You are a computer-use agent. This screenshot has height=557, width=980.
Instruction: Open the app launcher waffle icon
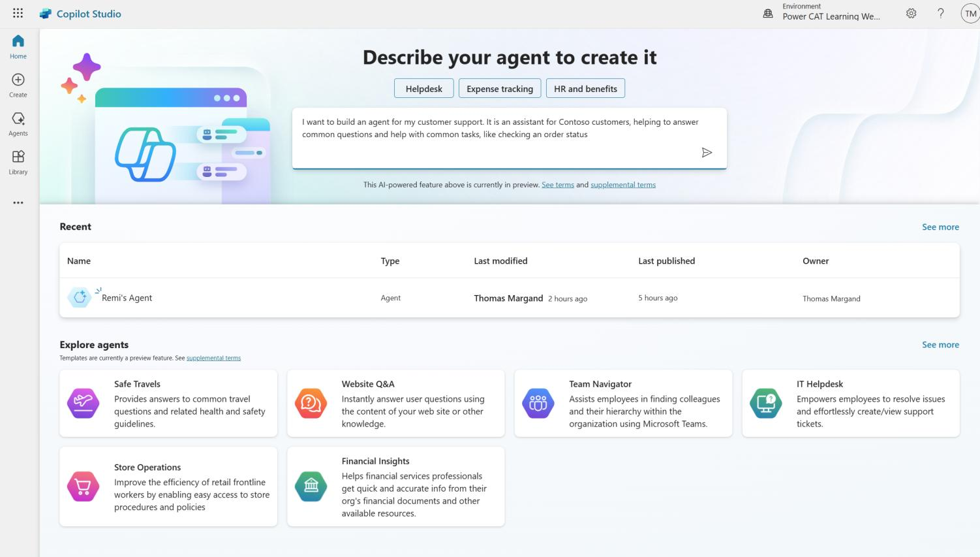(x=18, y=13)
